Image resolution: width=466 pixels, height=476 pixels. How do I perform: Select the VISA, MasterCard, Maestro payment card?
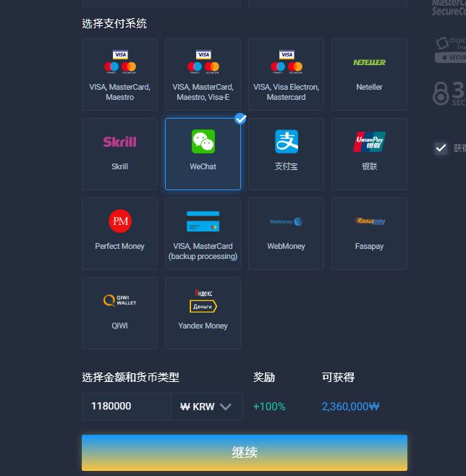(119, 75)
